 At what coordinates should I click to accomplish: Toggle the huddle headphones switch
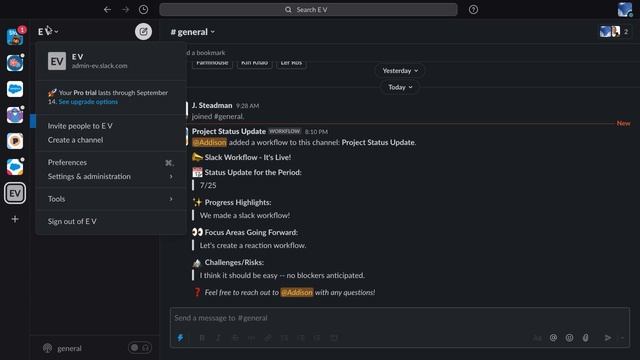point(140,348)
